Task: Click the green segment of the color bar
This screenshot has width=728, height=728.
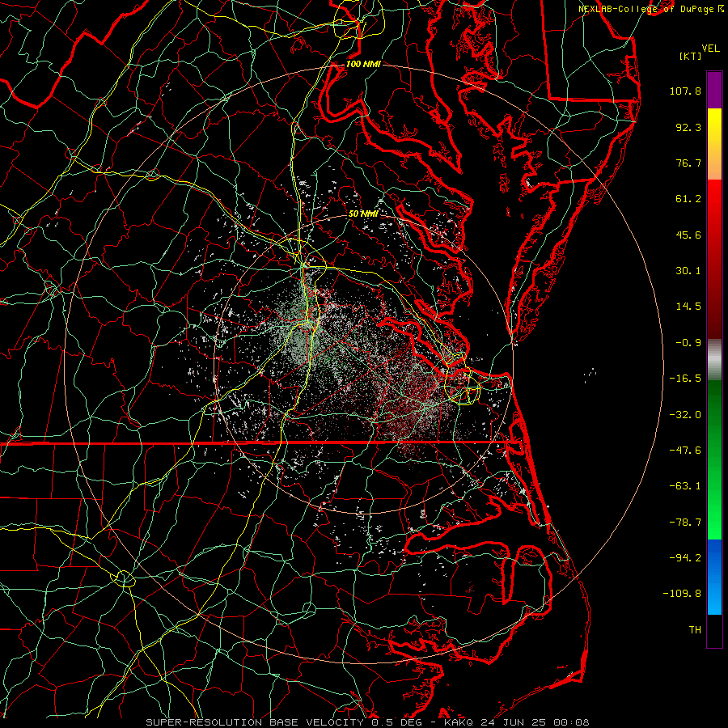Action: click(714, 459)
